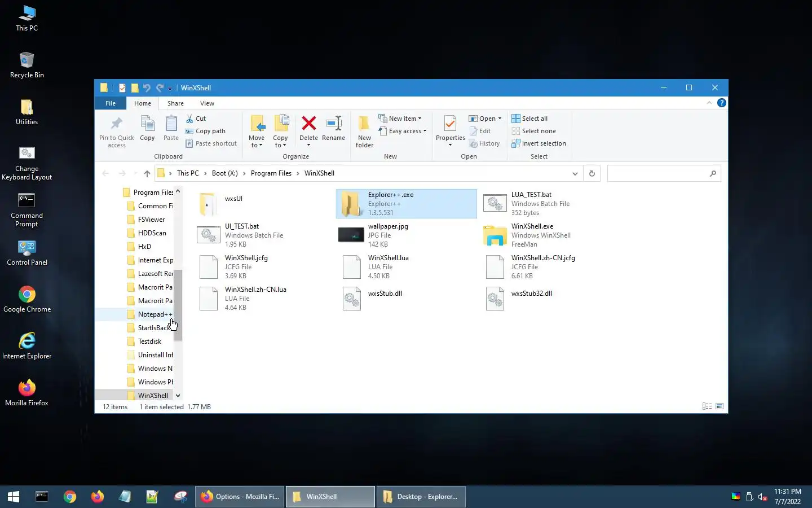Switch to the Share ribbon tab
The image size is (812, 508).
click(x=175, y=103)
